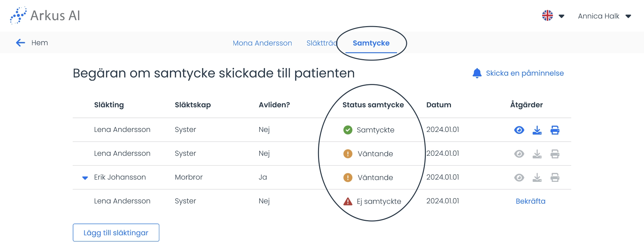Print consent for first Lena Andersson row

click(555, 130)
